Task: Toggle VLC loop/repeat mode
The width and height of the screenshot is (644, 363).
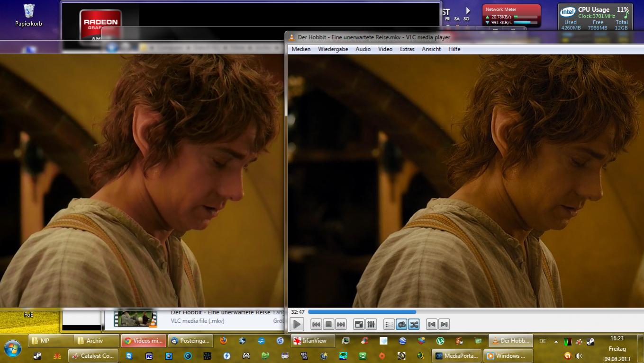Action: coord(401,324)
